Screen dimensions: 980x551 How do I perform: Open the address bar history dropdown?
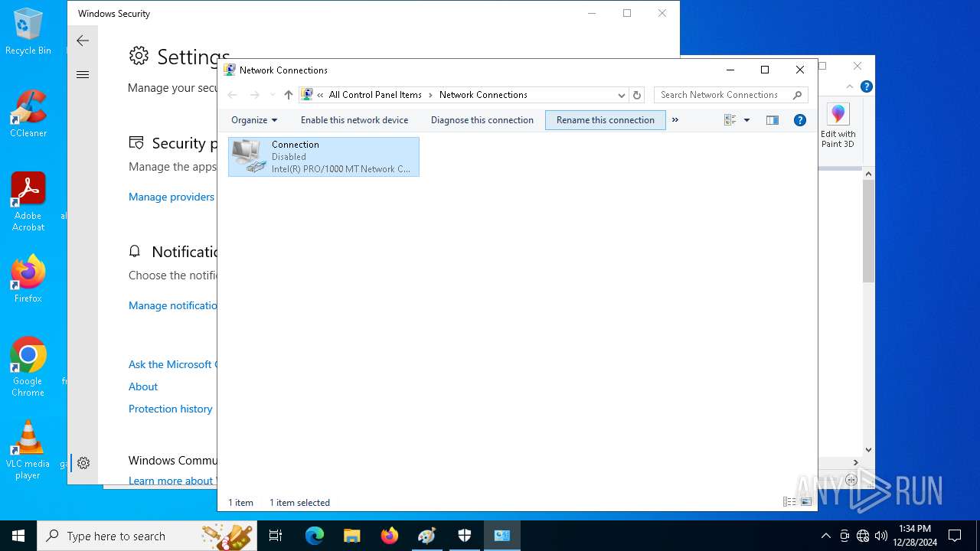pos(621,95)
